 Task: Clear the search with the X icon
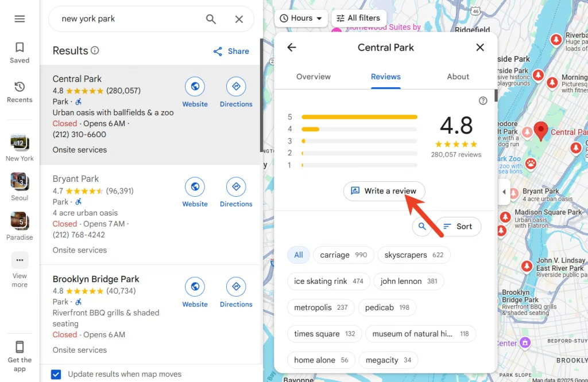pyautogui.click(x=239, y=19)
